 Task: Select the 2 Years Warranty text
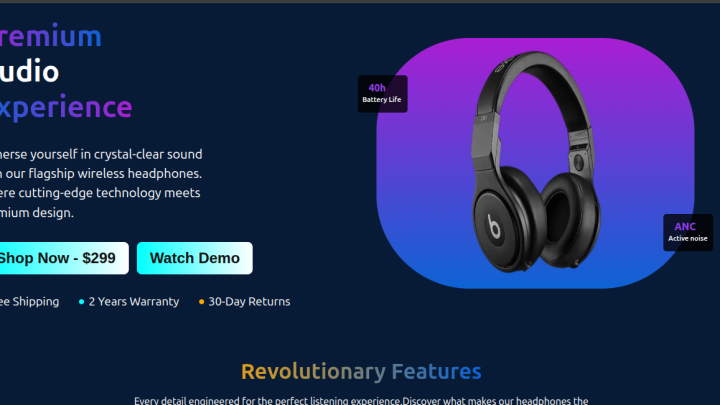point(134,302)
